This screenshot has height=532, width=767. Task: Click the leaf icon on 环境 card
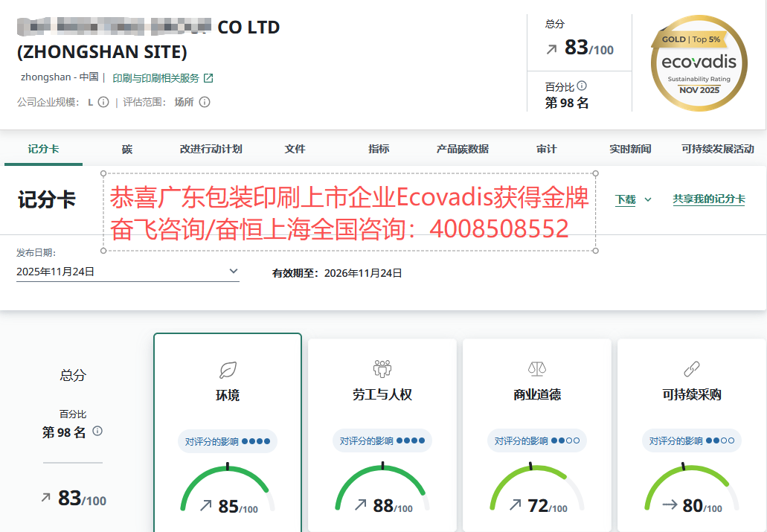(228, 370)
